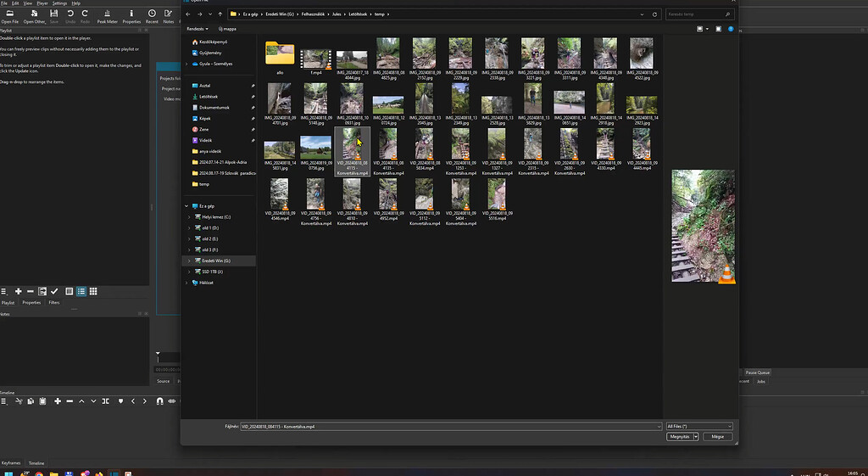Click the Properties toolbar icon

(131, 15)
